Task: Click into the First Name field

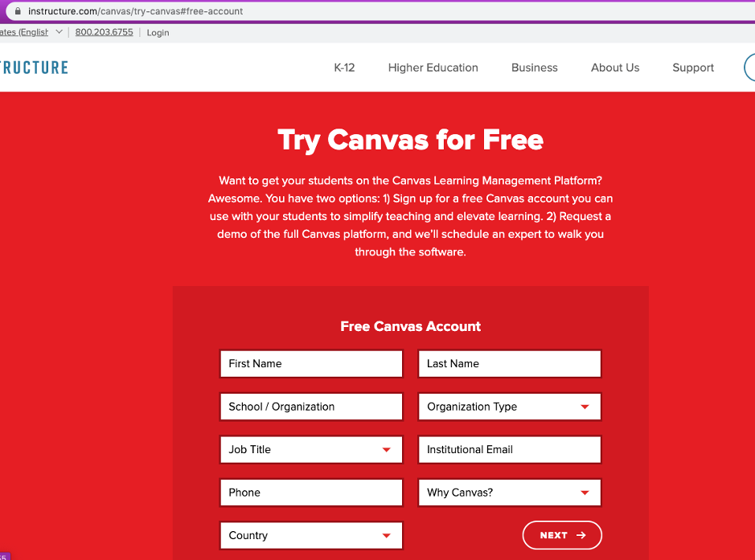Action: pos(310,364)
